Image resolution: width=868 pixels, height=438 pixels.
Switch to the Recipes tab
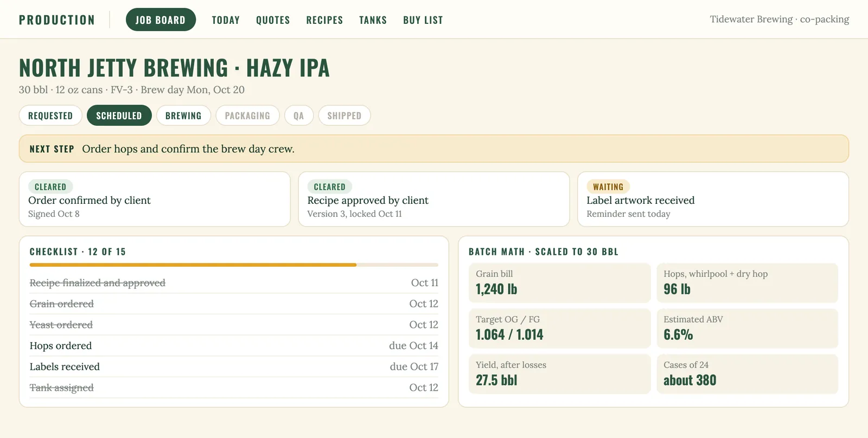click(324, 20)
